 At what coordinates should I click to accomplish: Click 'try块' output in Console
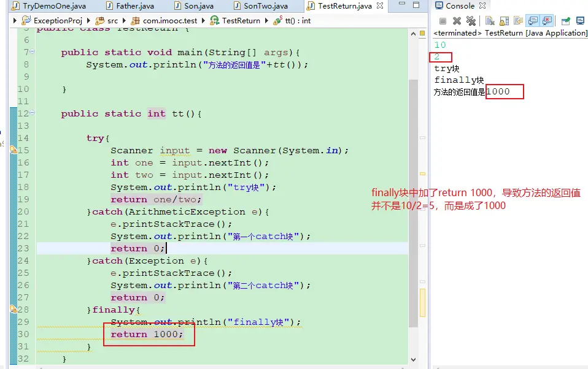(x=447, y=69)
